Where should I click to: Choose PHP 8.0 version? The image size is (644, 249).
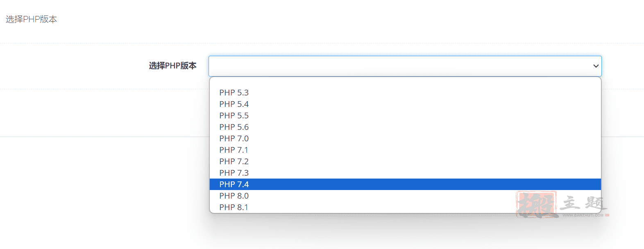(405, 196)
